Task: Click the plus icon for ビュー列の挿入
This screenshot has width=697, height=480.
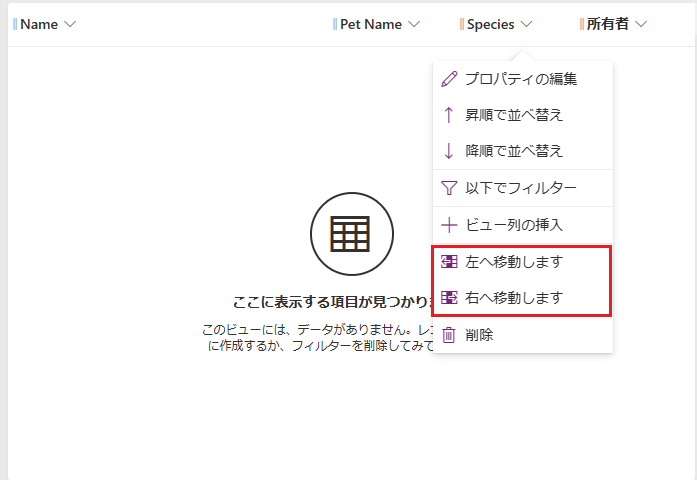Action: coord(449,225)
